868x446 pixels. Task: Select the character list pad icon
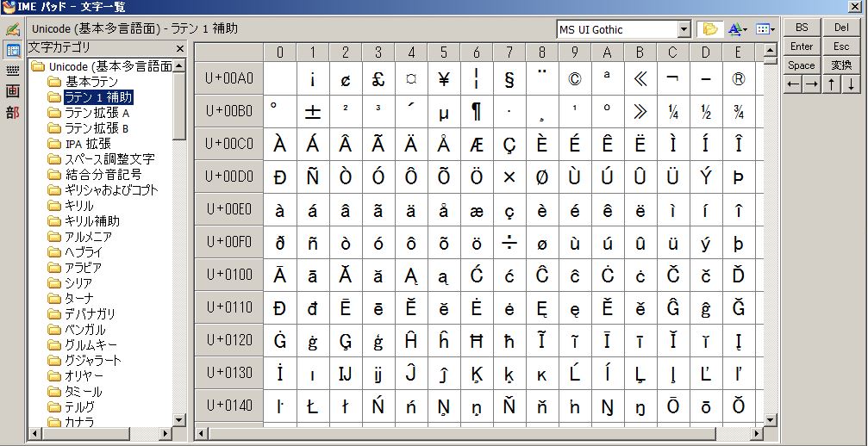coord(12,50)
